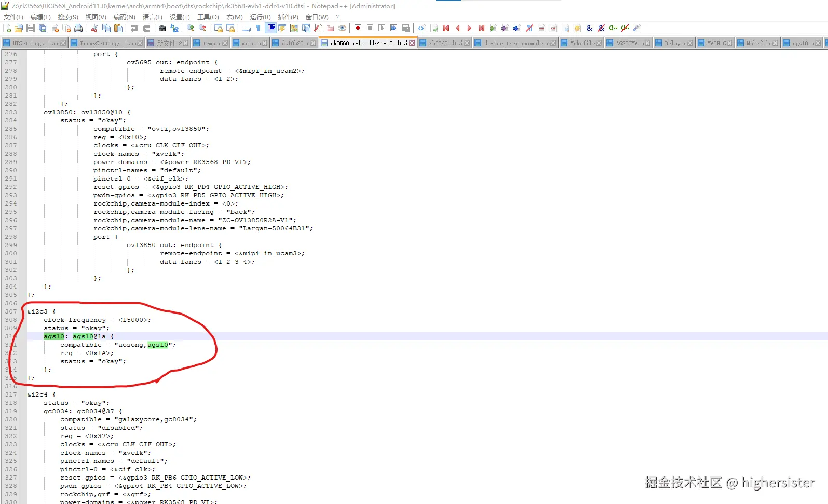Click the Save Recorded Macro icon
828x504 pixels.
pos(406,28)
